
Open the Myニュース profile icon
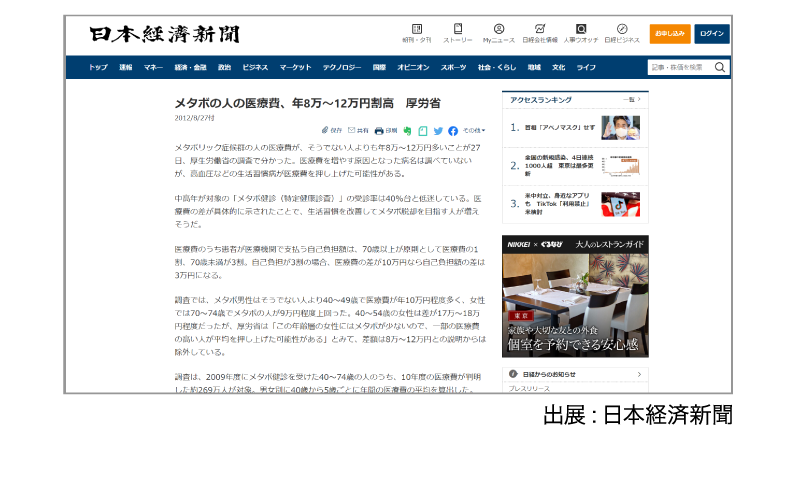point(499,29)
